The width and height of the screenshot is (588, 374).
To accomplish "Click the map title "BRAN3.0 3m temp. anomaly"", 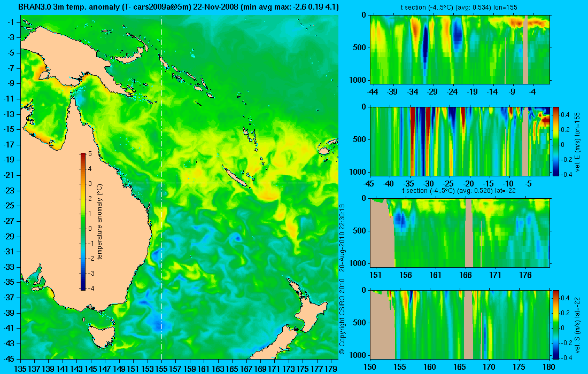I will click(x=68, y=7).
